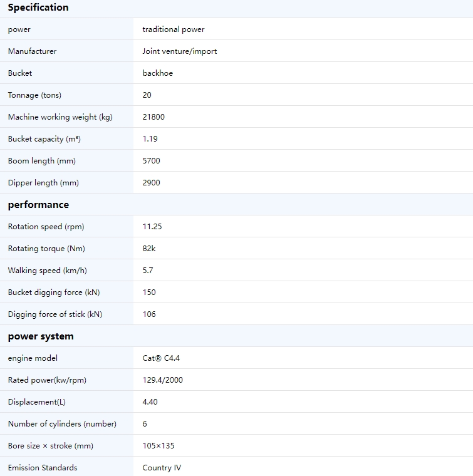Image resolution: width=473 pixels, height=476 pixels.
Task: Click the Number of cylinders value 6
Action: (145, 423)
